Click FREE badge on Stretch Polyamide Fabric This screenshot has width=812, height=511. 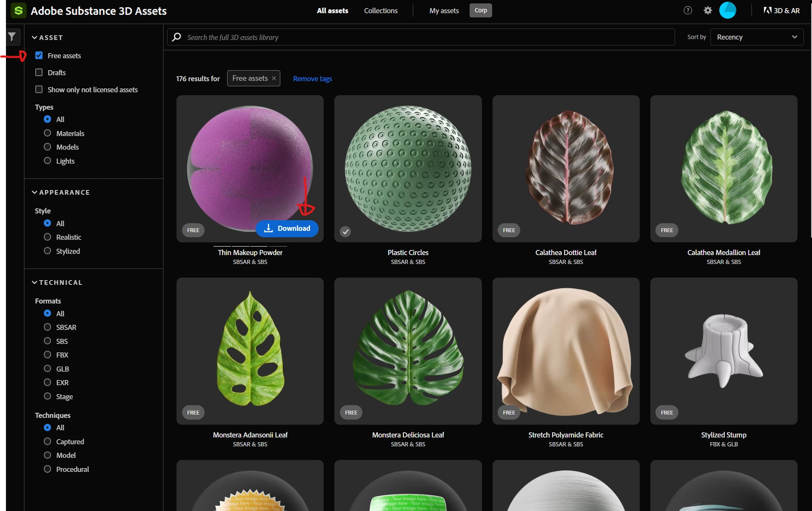point(509,412)
